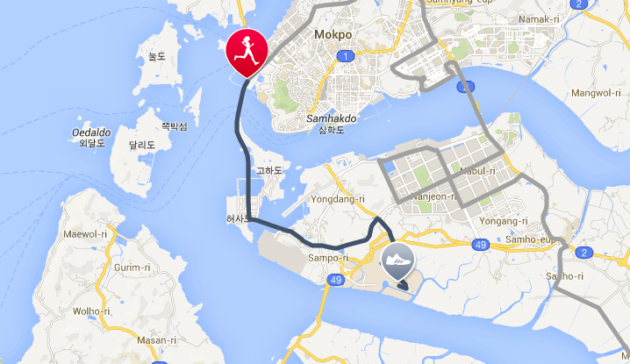Select the Mokpo city label
The image size is (630, 364).
tap(333, 34)
